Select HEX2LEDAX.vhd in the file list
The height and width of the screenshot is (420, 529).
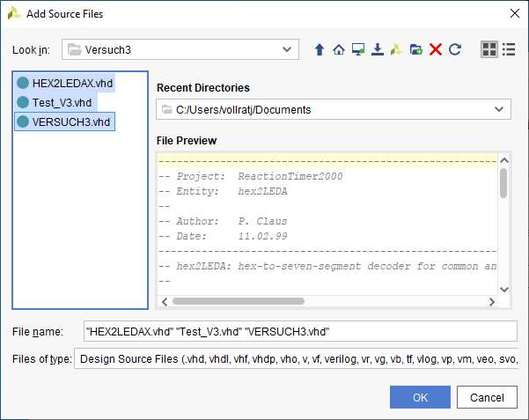72,83
